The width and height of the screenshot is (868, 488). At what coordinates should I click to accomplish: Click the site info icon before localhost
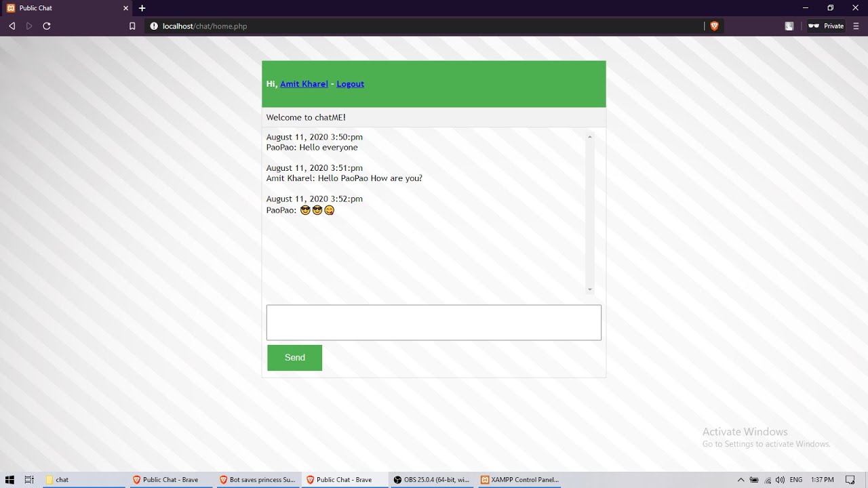coord(154,26)
